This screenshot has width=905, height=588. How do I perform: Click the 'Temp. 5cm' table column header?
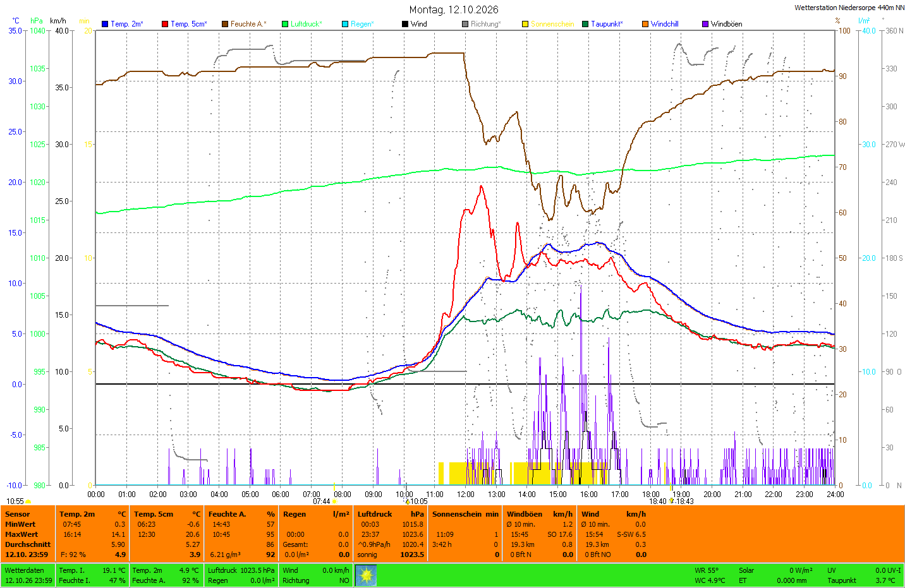click(154, 514)
